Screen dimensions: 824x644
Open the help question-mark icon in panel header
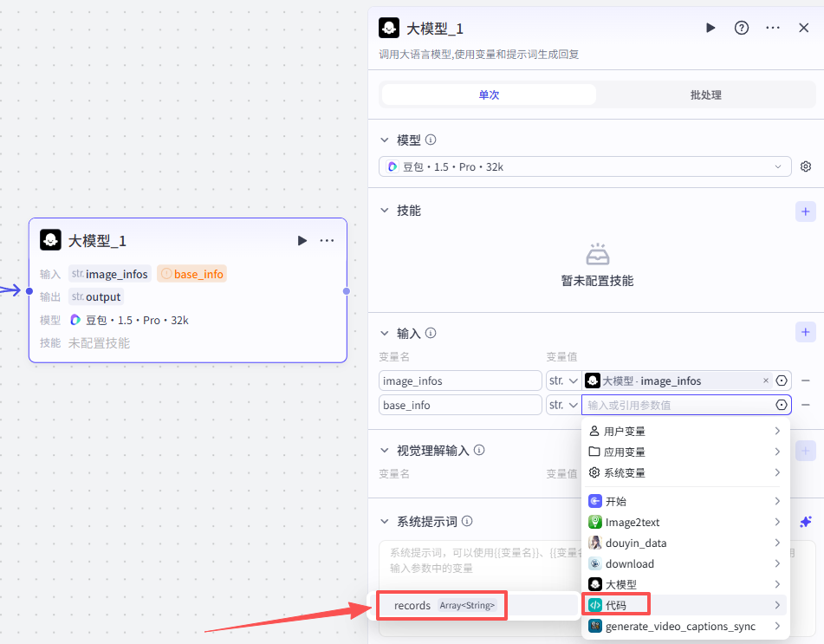742,28
